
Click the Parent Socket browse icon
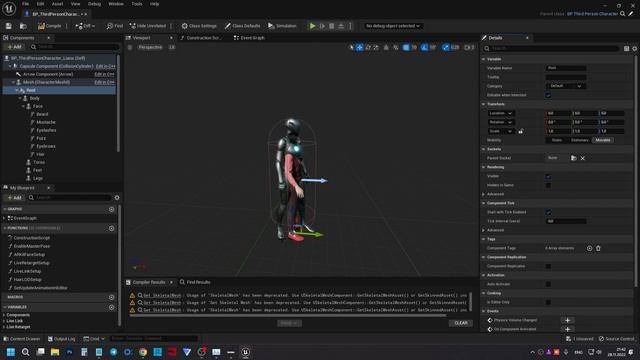[573, 158]
